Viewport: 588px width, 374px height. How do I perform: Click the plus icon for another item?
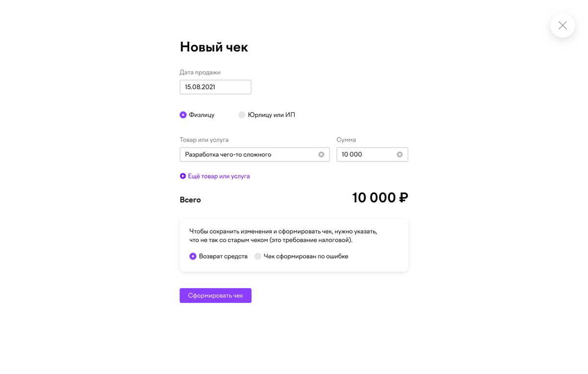[x=183, y=176]
